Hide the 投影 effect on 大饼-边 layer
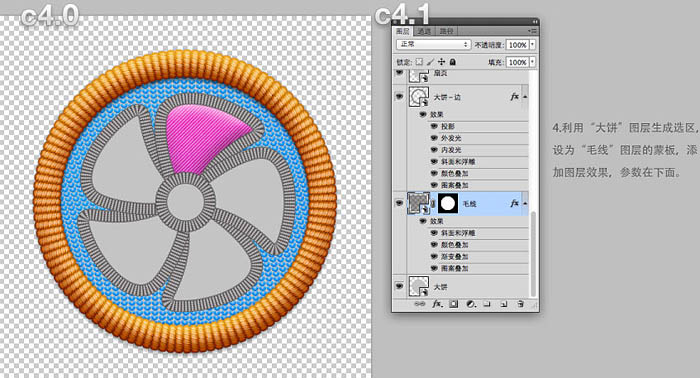The height and width of the screenshot is (378, 700). (434, 127)
